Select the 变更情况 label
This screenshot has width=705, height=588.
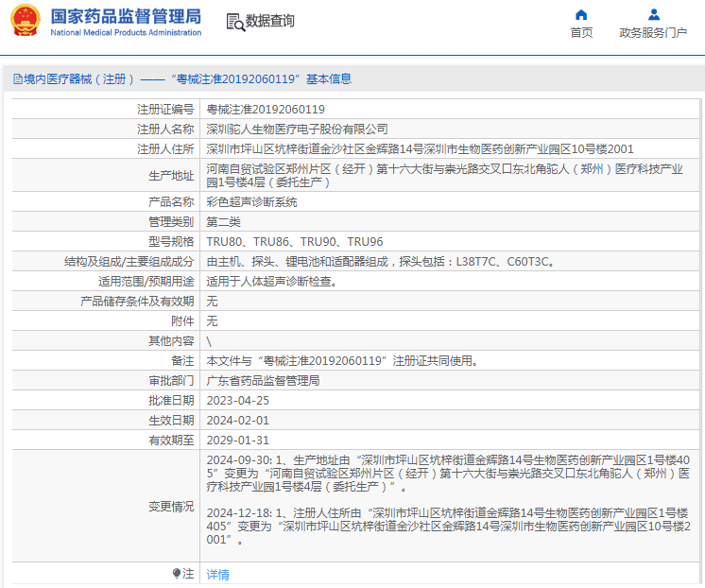tap(171, 506)
